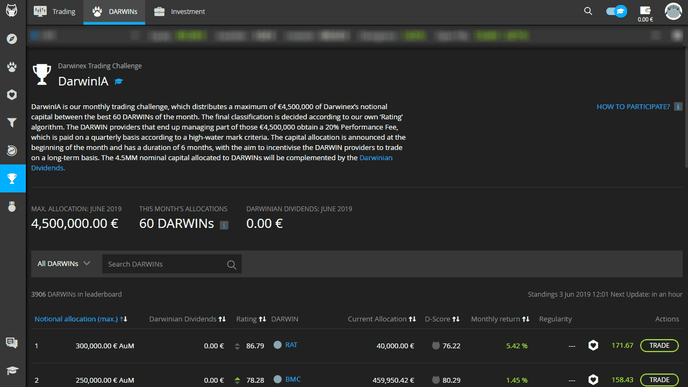Click the BMC darwin avatar circle
The width and height of the screenshot is (688, 387).
[x=277, y=379]
